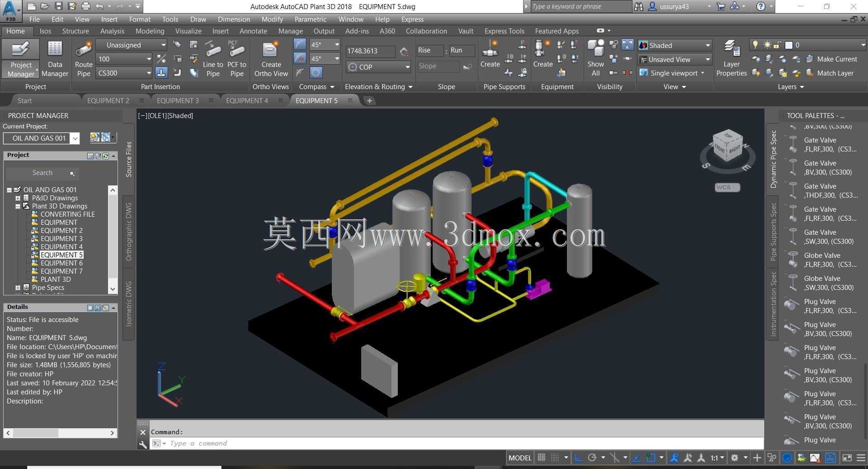Open the Project Manager tool
868x469 pixels.
click(x=21, y=59)
